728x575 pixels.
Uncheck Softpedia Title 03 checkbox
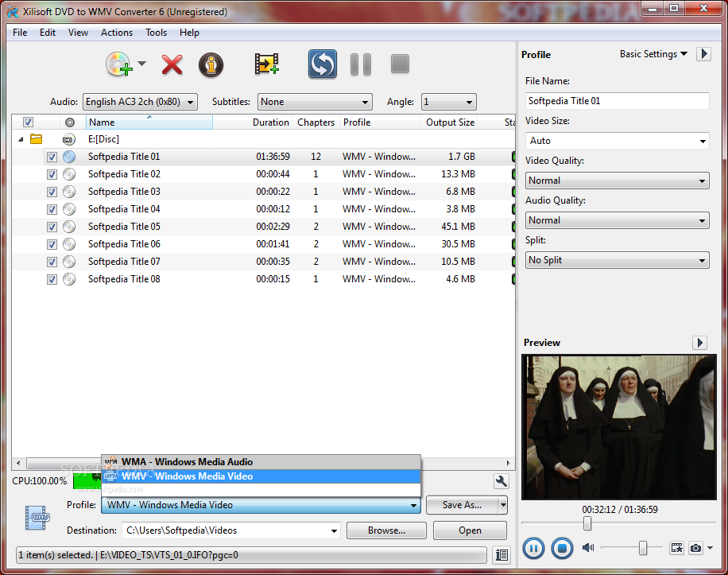click(52, 192)
